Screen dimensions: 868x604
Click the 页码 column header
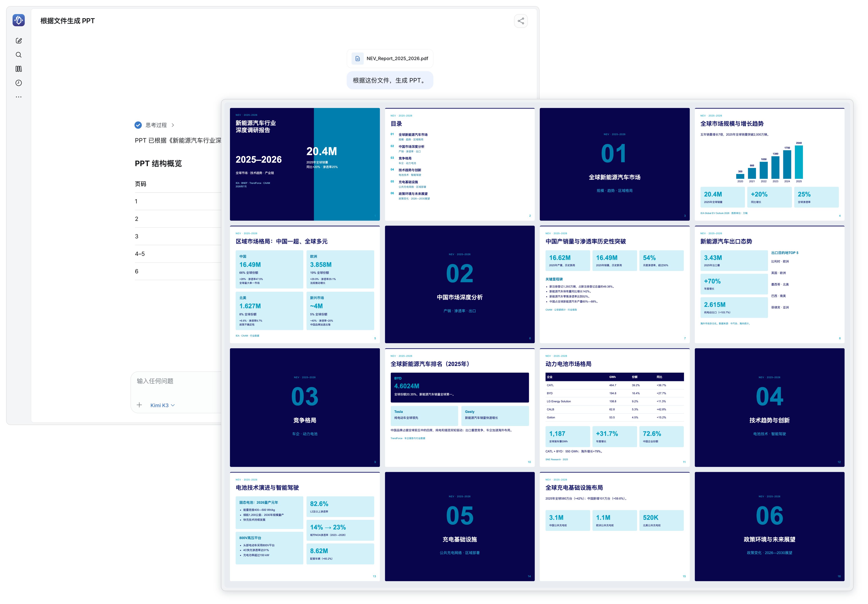click(141, 184)
